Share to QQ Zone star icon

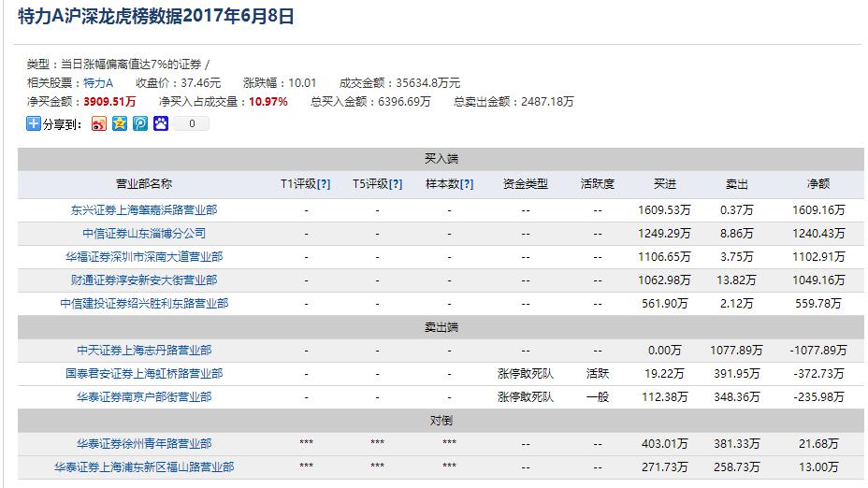pyautogui.click(x=120, y=123)
